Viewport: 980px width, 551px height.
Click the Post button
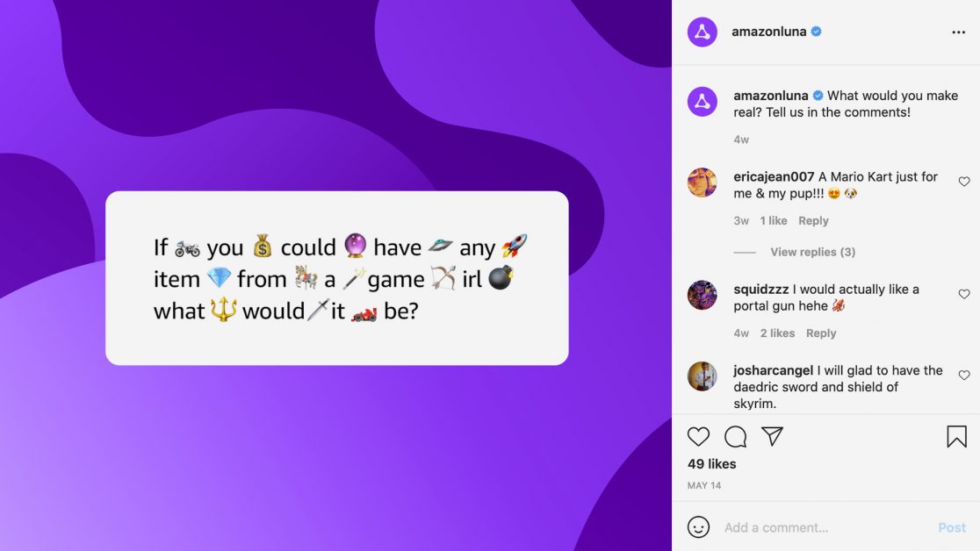coord(951,527)
